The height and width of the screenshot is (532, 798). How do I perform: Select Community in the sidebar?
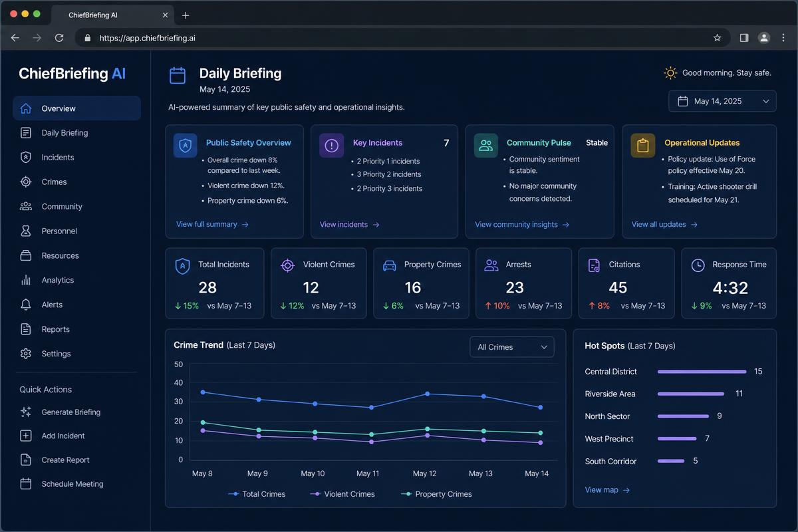pyautogui.click(x=76, y=206)
